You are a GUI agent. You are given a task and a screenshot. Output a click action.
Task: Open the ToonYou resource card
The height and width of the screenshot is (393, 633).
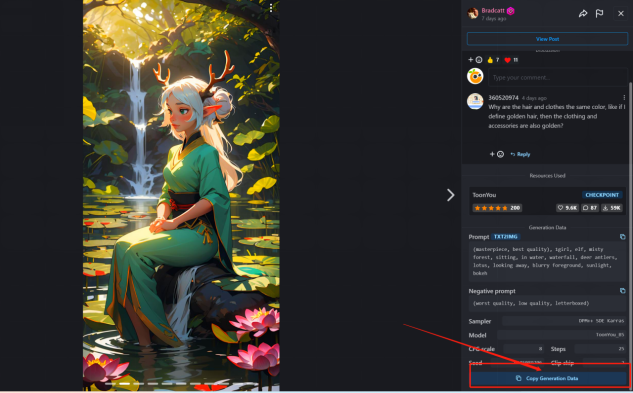pyautogui.click(x=547, y=201)
